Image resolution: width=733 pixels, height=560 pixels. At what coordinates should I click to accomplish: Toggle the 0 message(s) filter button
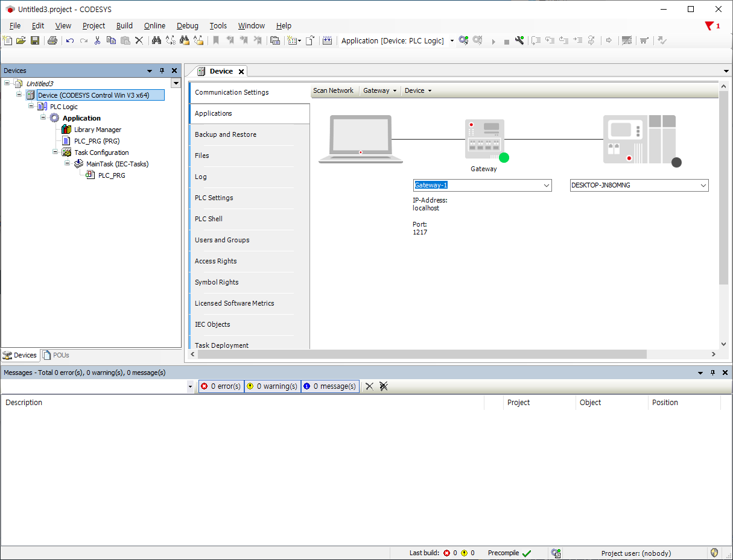tap(329, 386)
